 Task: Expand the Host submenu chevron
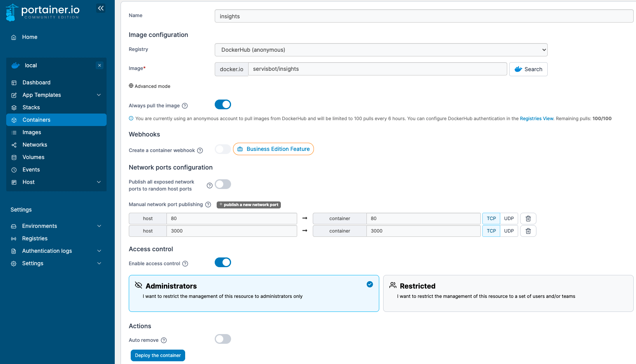click(99, 182)
